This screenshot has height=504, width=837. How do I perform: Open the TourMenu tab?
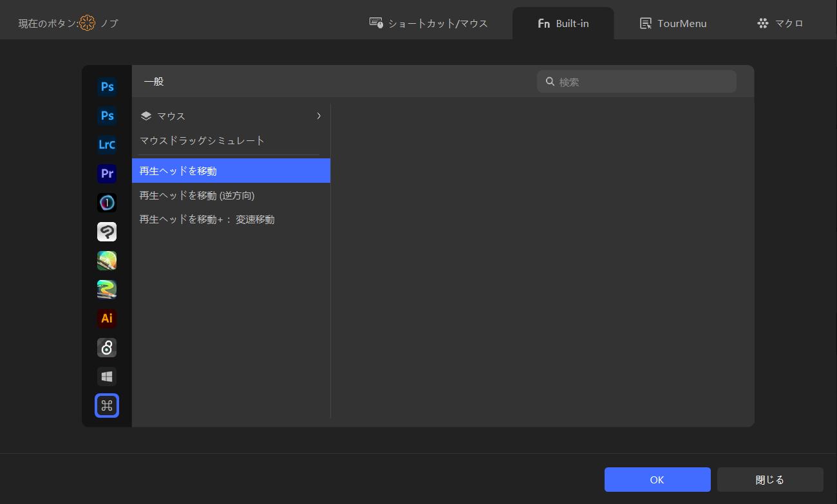point(673,23)
